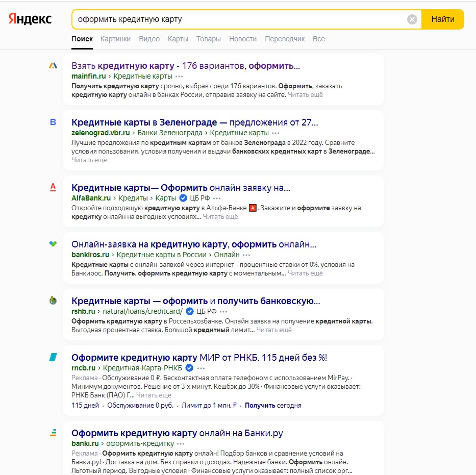Open the three-dot menu for rshb.ru result
The height and width of the screenshot is (475, 476).
click(223, 312)
